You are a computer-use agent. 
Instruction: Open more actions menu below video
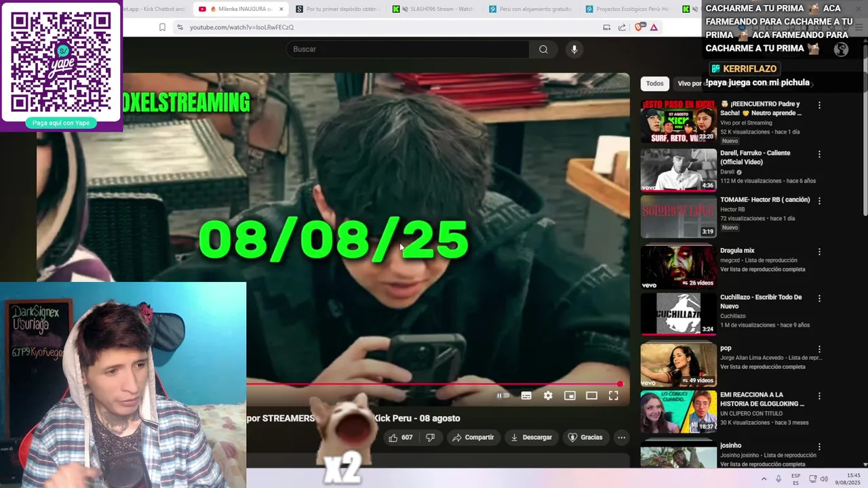621,437
